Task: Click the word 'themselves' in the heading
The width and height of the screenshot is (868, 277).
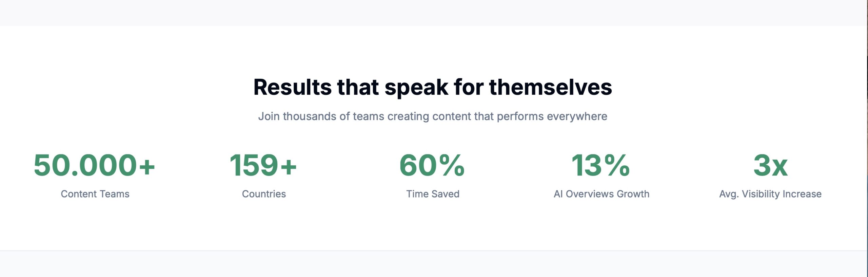Action: (550, 87)
